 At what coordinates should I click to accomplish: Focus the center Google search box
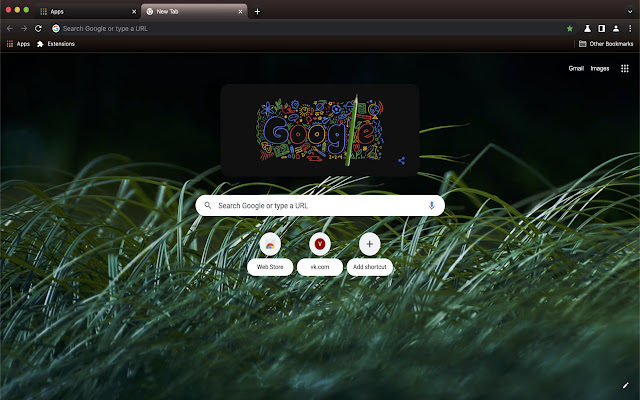320,206
